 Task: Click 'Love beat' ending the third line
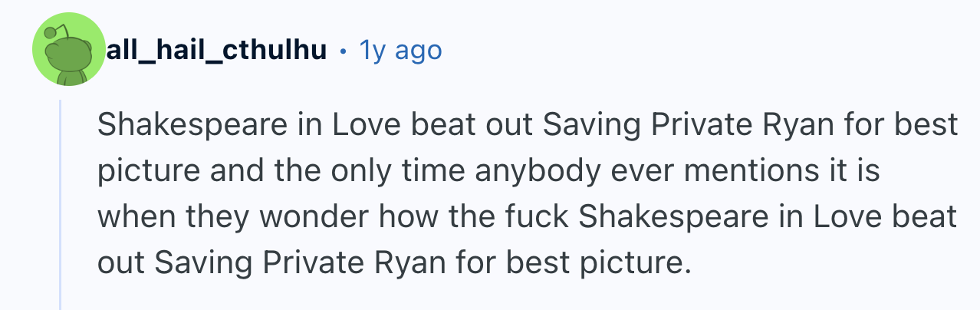coord(887,219)
